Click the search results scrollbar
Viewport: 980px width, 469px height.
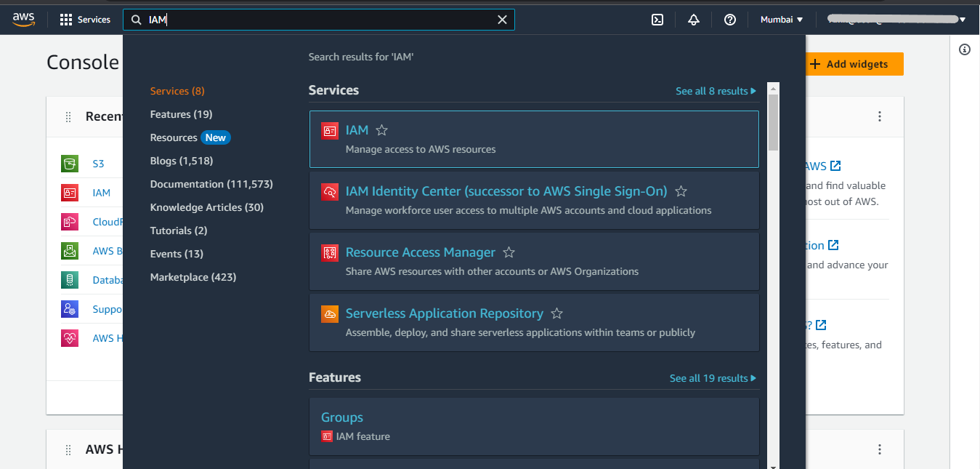773,122
